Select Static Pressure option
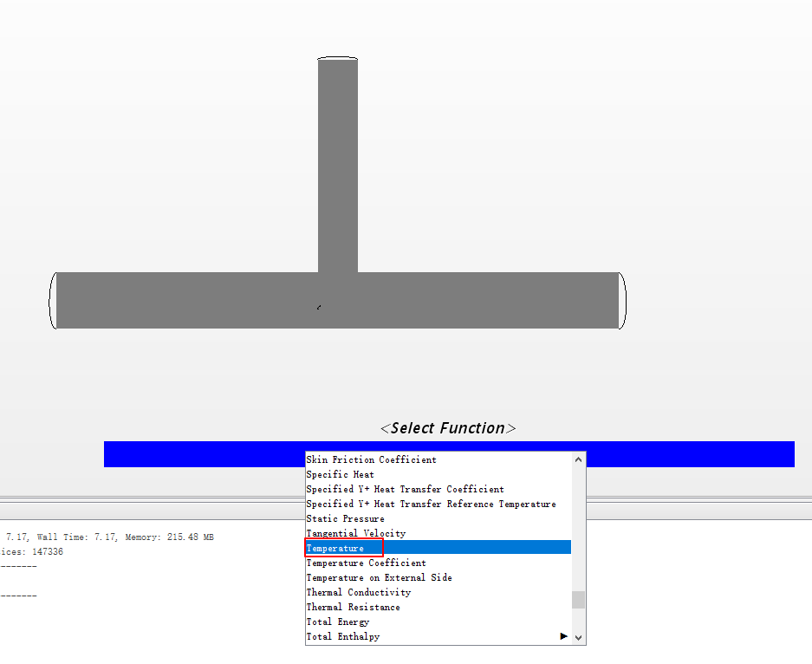This screenshot has width=812, height=664. click(438, 518)
